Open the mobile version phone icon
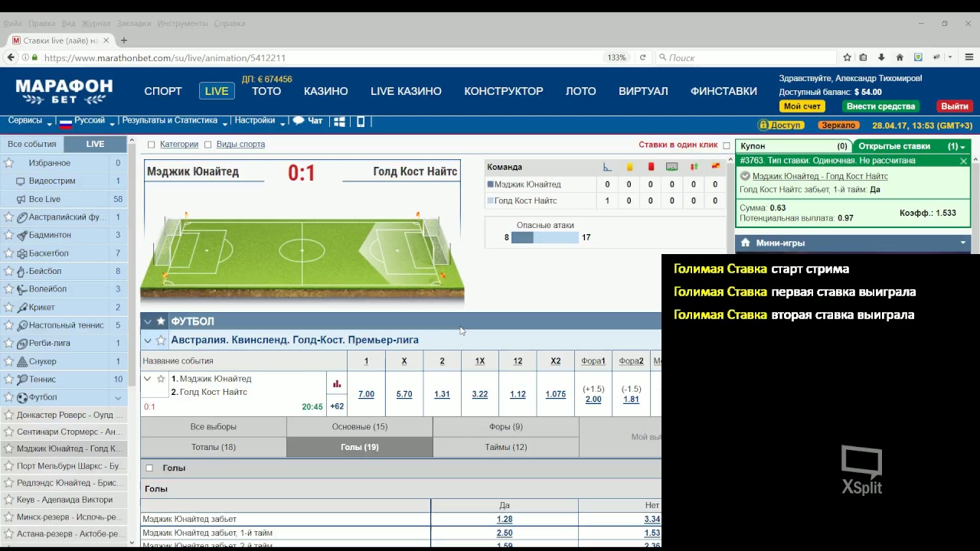This screenshot has width=980, height=551. tap(361, 121)
